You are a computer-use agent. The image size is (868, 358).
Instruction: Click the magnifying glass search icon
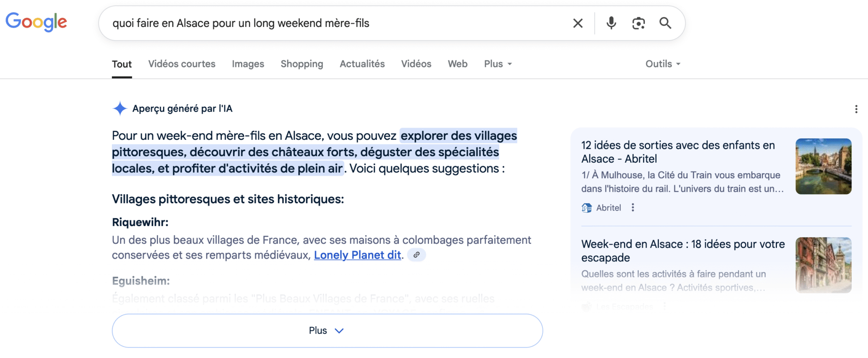[x=665, y=23]
